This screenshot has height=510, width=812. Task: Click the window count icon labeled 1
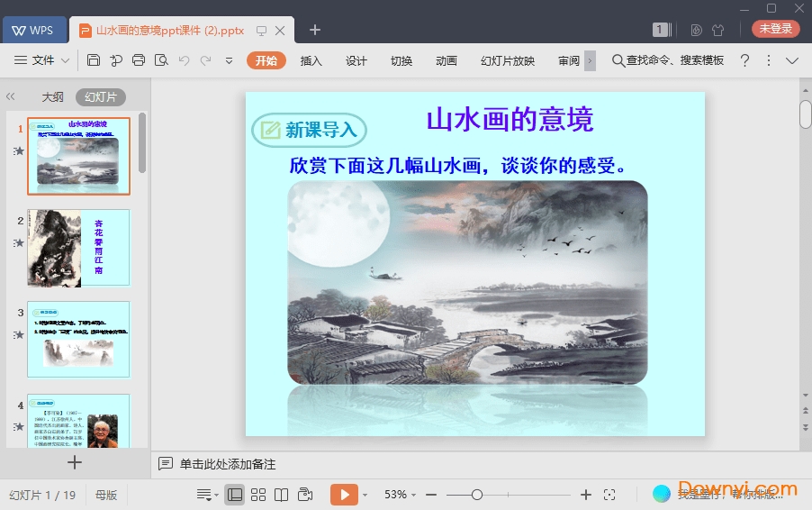(x=662, y=30)
